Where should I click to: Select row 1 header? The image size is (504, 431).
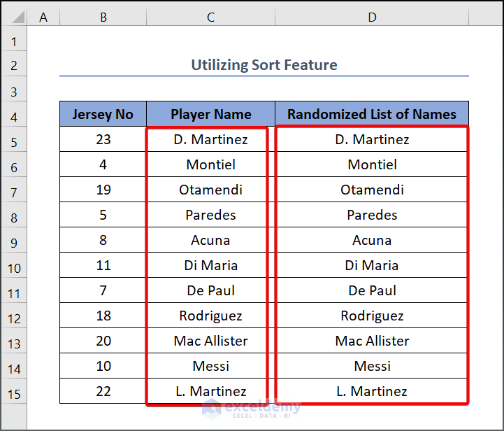click(x=14, y=41)
